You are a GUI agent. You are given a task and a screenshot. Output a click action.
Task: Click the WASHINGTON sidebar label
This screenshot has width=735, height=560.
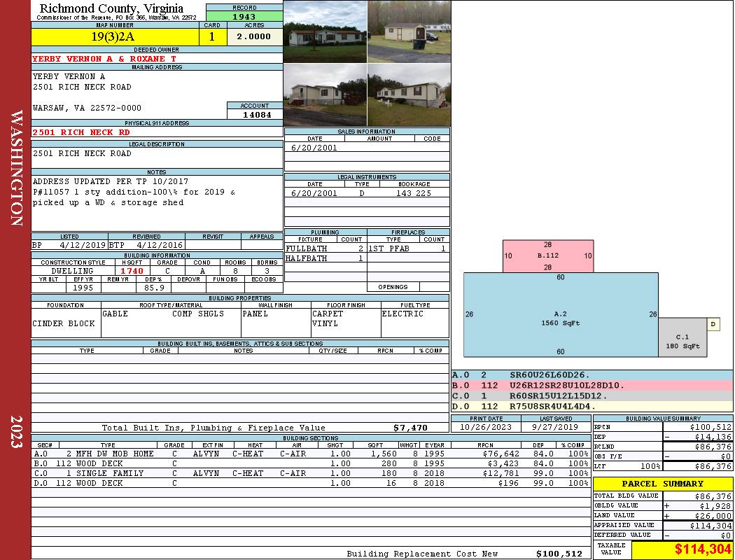16,168
